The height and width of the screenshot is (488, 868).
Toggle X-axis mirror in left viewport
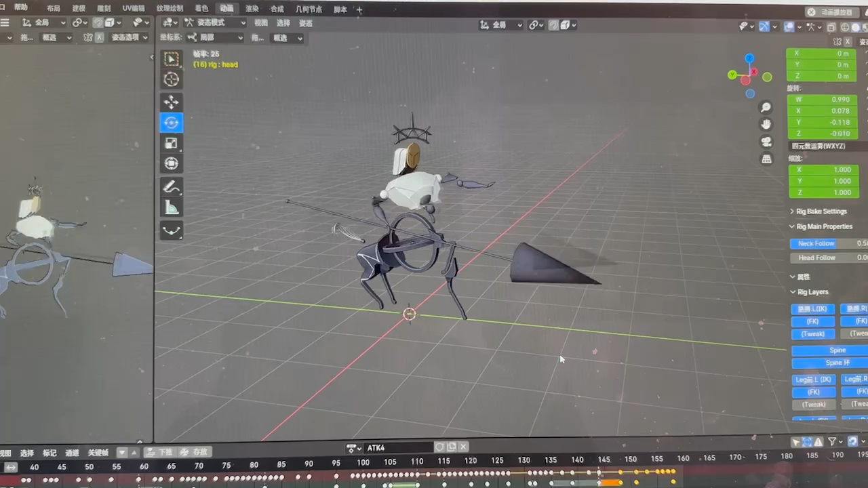click(x=100, y=37)
